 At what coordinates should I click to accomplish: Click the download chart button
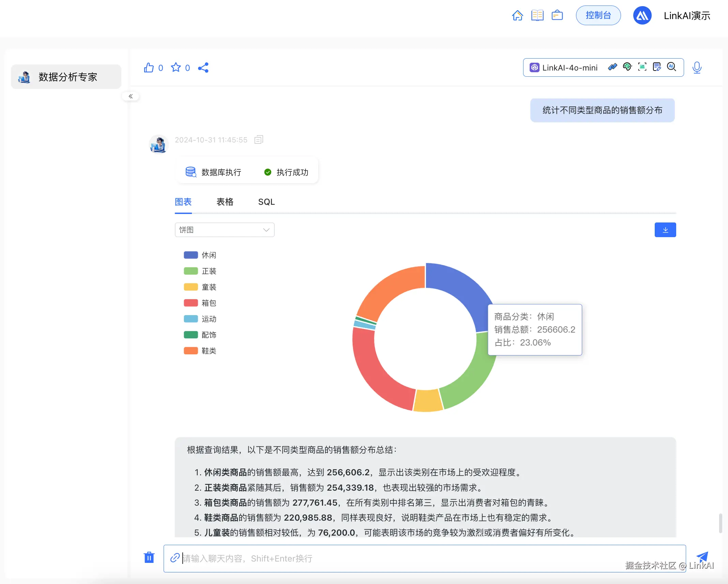point(665,230)
